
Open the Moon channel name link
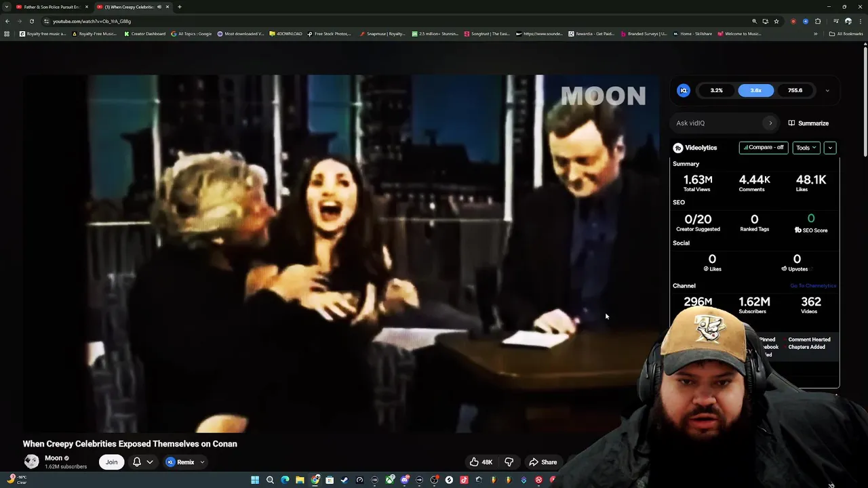click(53, 458)
